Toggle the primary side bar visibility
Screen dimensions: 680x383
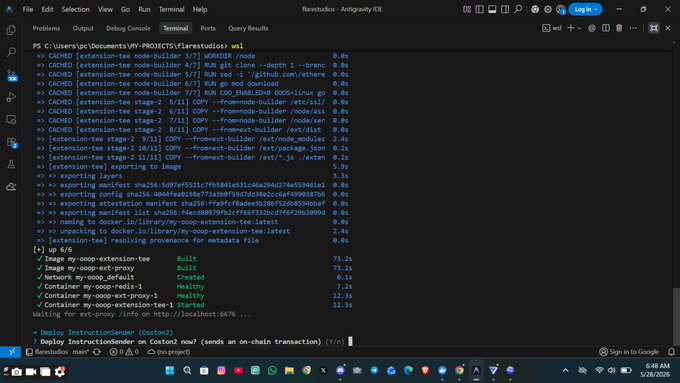(479, 9)
